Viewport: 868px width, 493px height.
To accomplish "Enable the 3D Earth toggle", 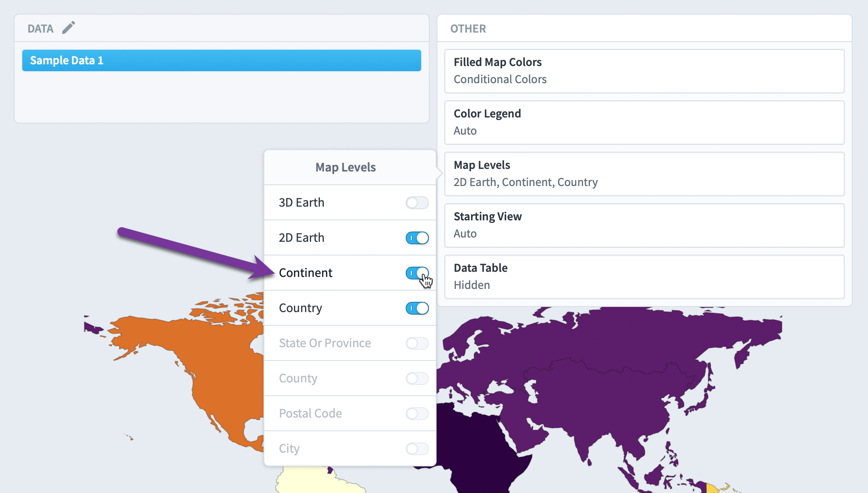I will (x=417, y=203).
